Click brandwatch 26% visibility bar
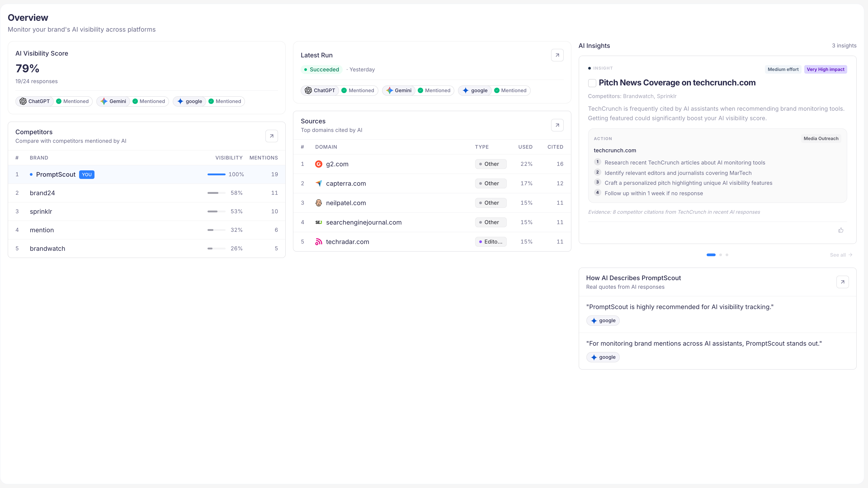 (216, 249)
